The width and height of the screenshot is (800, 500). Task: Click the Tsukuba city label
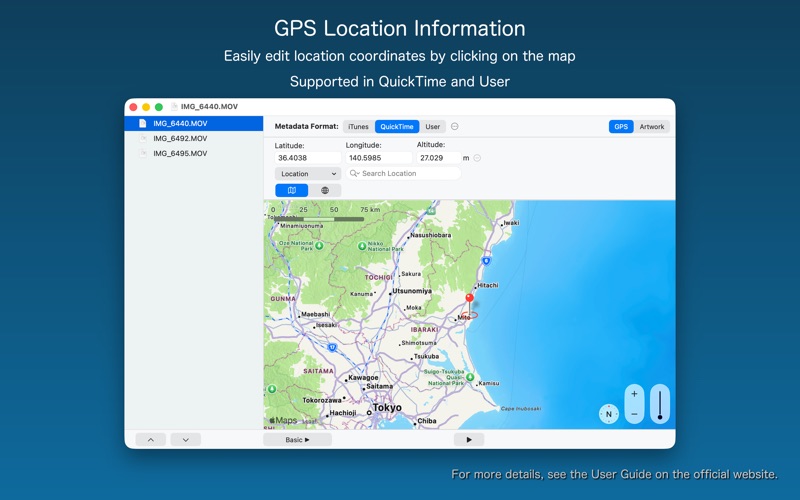pyautogui.click(x=426, y=357)
